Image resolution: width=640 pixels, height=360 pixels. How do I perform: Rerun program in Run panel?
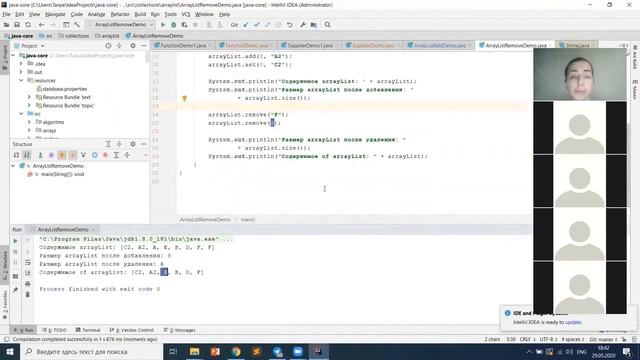tap(16, 241)
